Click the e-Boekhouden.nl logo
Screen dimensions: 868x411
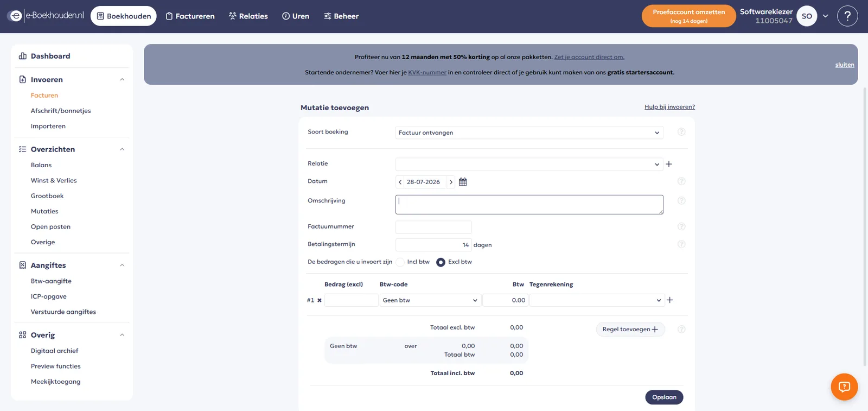46,16
